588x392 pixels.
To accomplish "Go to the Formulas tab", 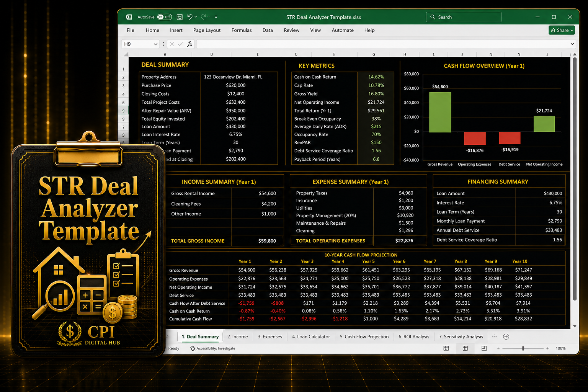I will click(242, 30).
